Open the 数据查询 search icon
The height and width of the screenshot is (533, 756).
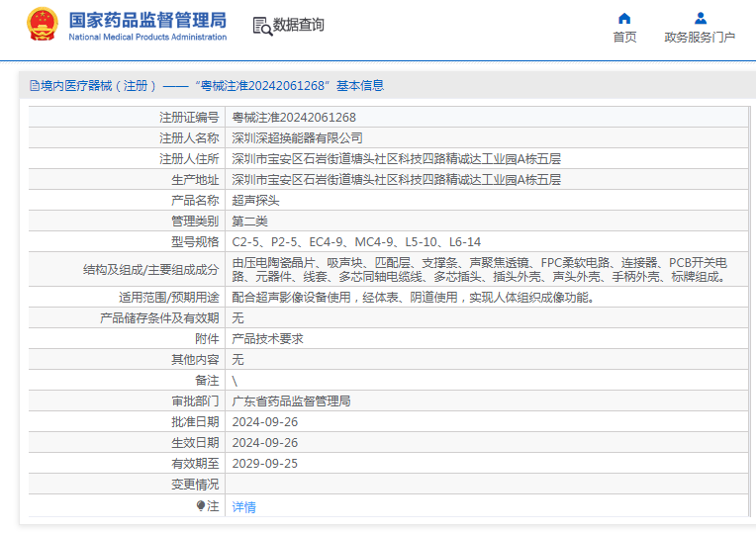pos(262,26)
